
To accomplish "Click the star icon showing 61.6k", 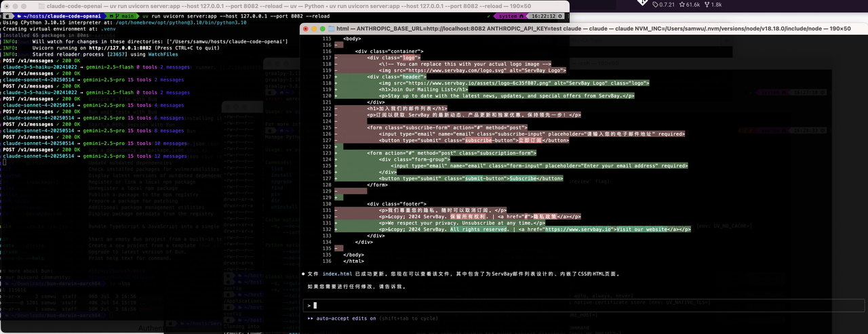I will (x=681, y=5).
